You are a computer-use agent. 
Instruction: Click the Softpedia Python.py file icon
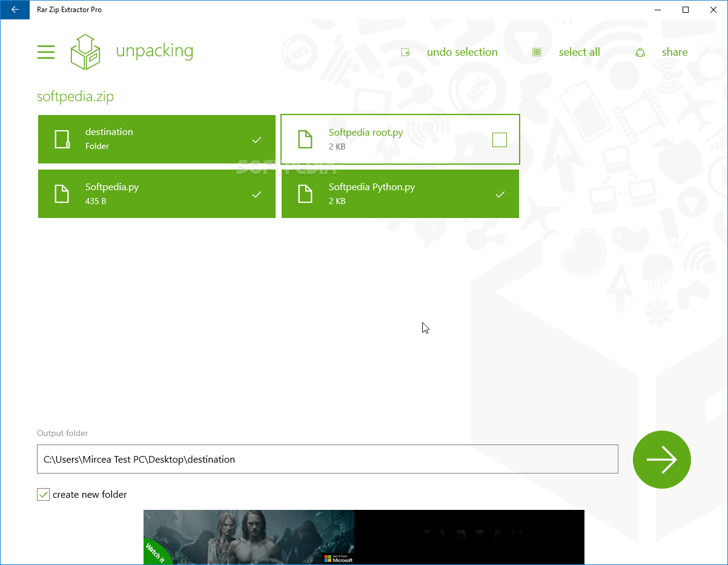[x=305, y=194]
